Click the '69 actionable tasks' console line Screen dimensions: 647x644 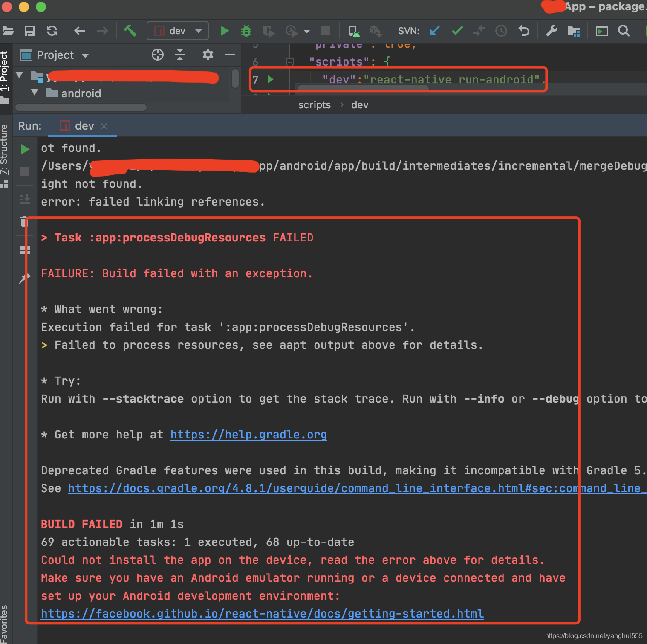click(197, 542)
